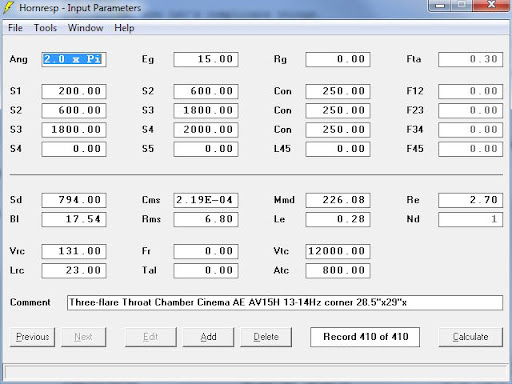Viewport: 512px width, 384px height.
Task: Click the Record 410 of 410 indicator
Action: coord(365,337)
